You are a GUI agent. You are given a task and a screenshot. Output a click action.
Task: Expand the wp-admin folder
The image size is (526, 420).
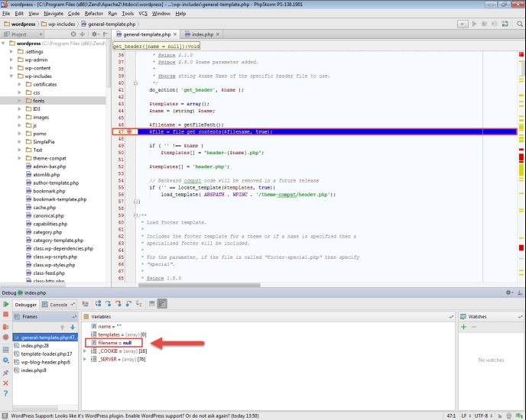tap(12, 60)
